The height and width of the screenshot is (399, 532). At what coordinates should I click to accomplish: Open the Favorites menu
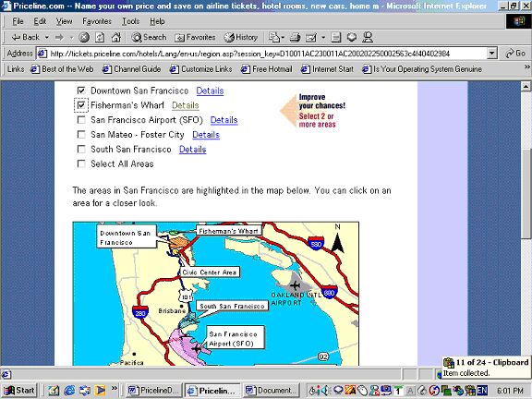97,21
